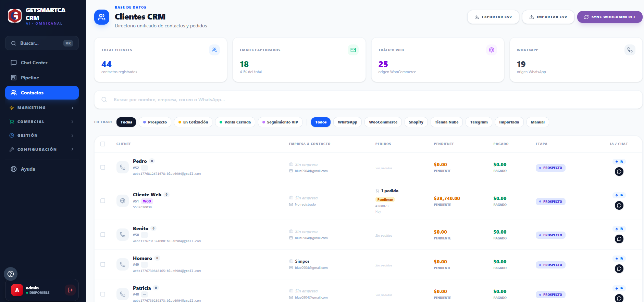
Task: Select the blue Todos source filter
Action: tap(321, 122)
